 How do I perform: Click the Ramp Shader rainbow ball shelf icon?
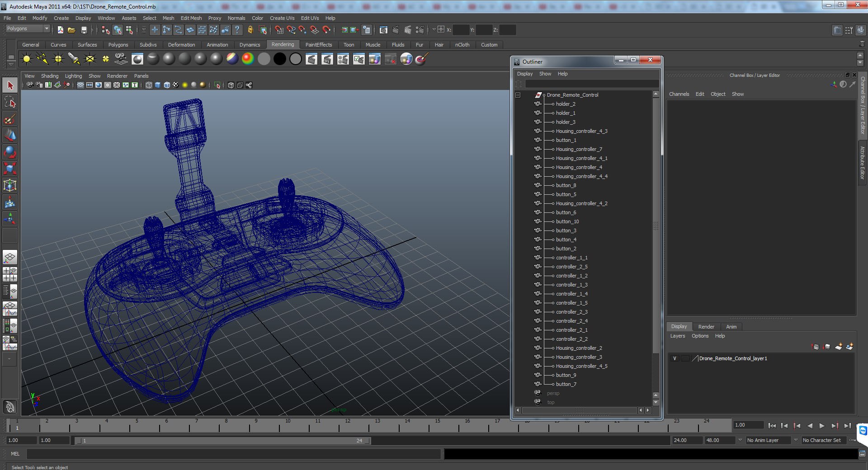tap(248, 59)
